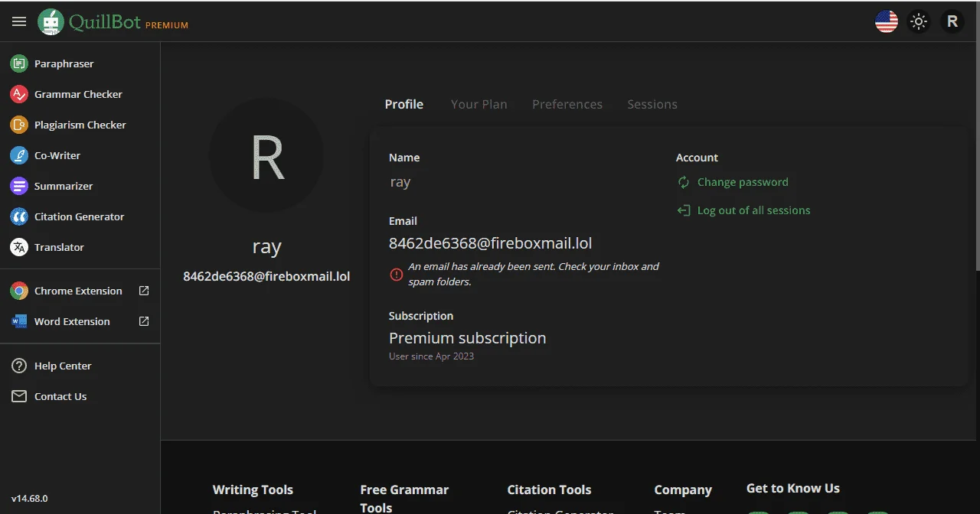The height and width of the screenshot is (514, 980).
Task: Click the log out arrow icon
Action: [x=684, y=210]
